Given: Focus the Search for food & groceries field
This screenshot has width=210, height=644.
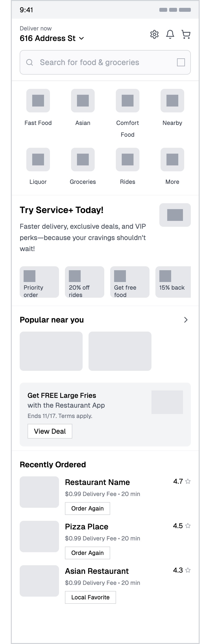Looking at the screenshot, I should point(105,62).
